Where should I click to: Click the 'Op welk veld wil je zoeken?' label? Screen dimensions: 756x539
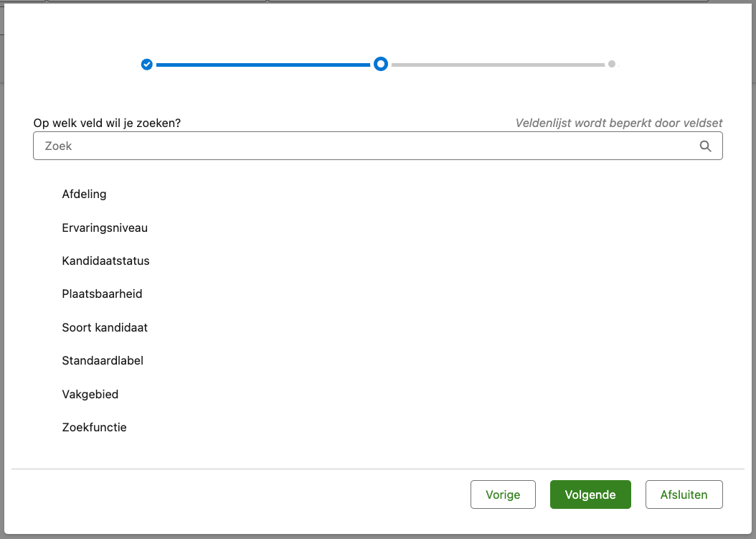[x=107, y=123]
